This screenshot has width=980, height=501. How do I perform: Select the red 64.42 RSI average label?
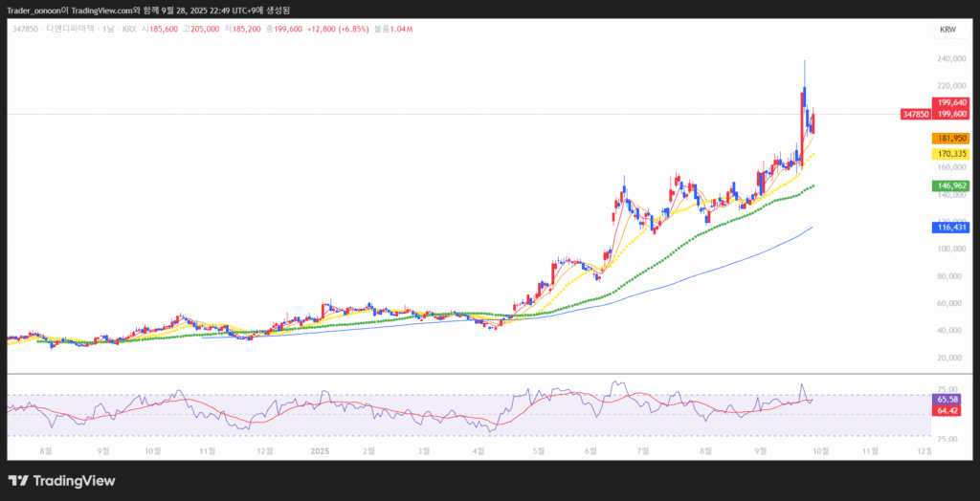pos(947,410)
